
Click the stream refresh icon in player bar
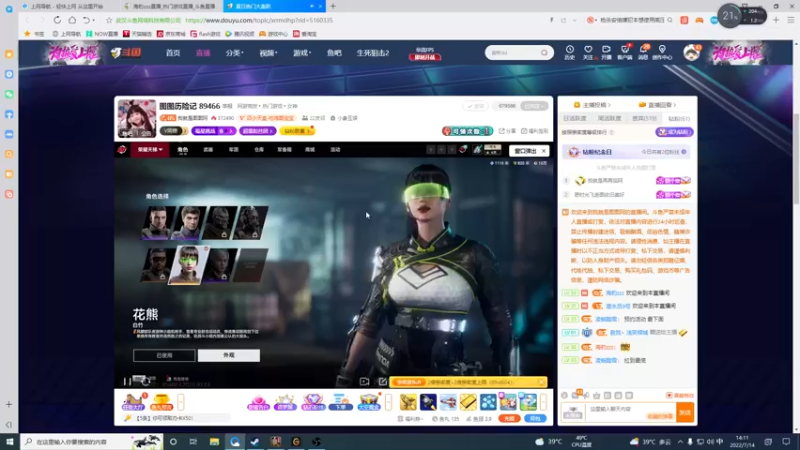146,381
